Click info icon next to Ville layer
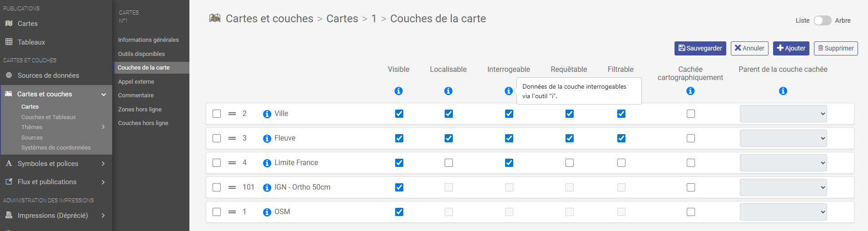This screenshot has width=868, height=231. (x=267, y=114)
